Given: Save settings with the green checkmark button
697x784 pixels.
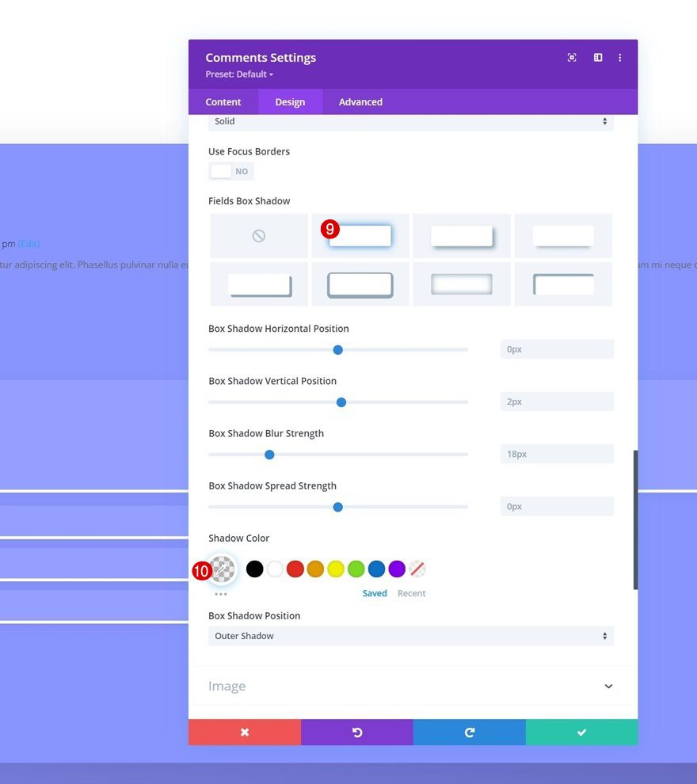Looking at the screenshot, I should point(581,732).
